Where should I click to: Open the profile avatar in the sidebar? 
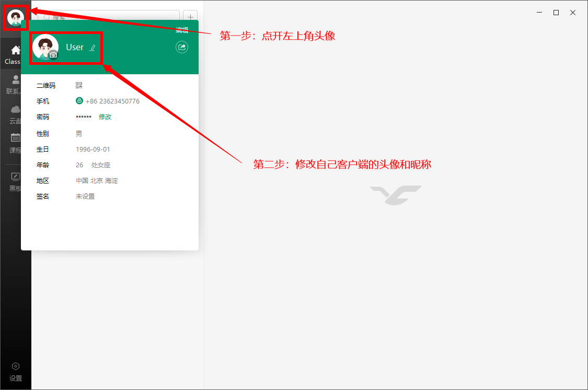tap(15, 18)
